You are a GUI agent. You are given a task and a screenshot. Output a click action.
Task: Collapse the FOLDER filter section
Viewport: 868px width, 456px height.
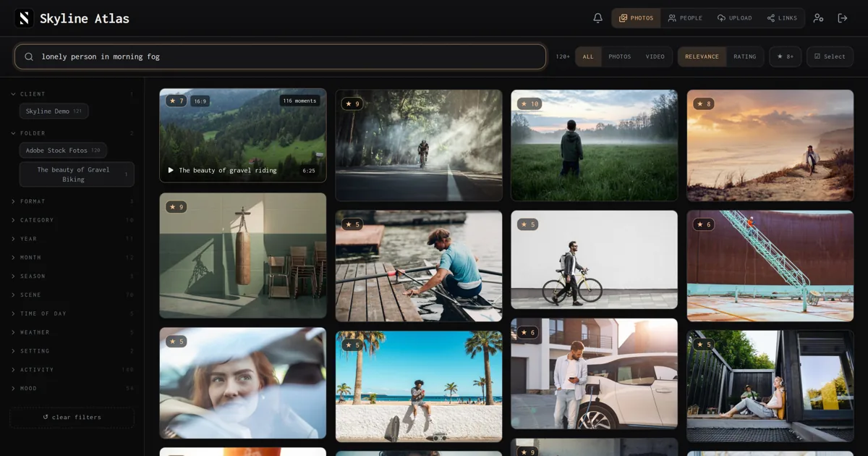(72, 133)
